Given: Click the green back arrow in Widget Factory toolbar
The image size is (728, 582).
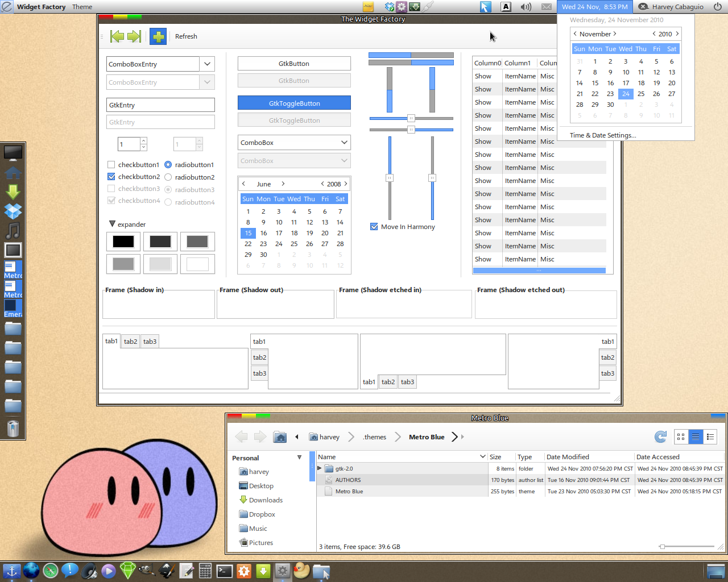Looking at the screenshot, I should [117, 36].
